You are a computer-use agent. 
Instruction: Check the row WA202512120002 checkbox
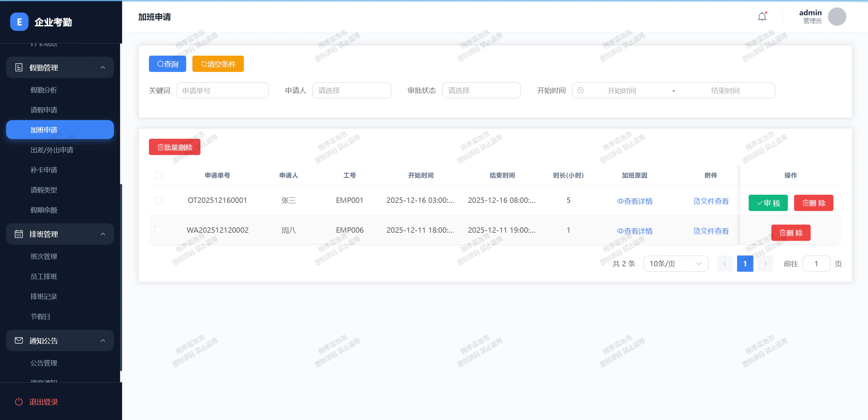[x=158, y=230]
